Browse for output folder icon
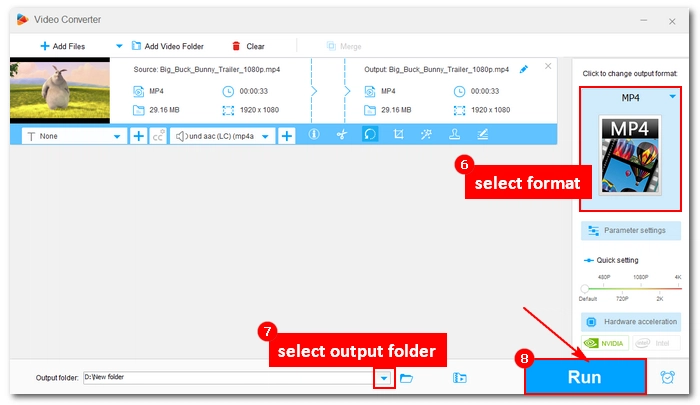 click(406, 378)
